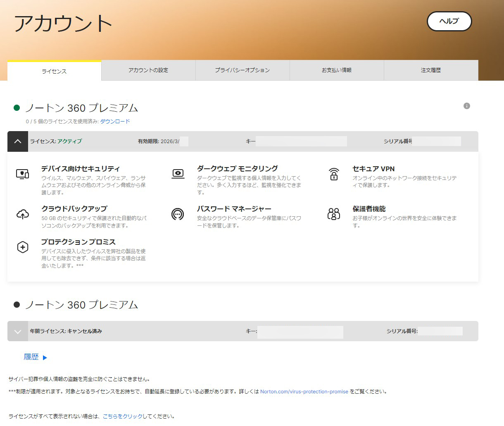
Task: Click the Dark Web Monitoring eye icon
Action: tap(178, 174)
